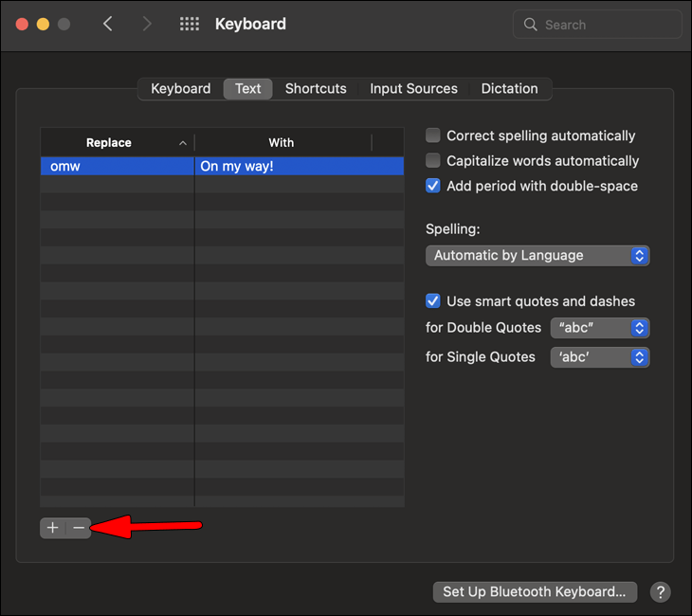
Task: Click the plus button to add replacement
Action: pyautogui.click(x=52, y=528)
